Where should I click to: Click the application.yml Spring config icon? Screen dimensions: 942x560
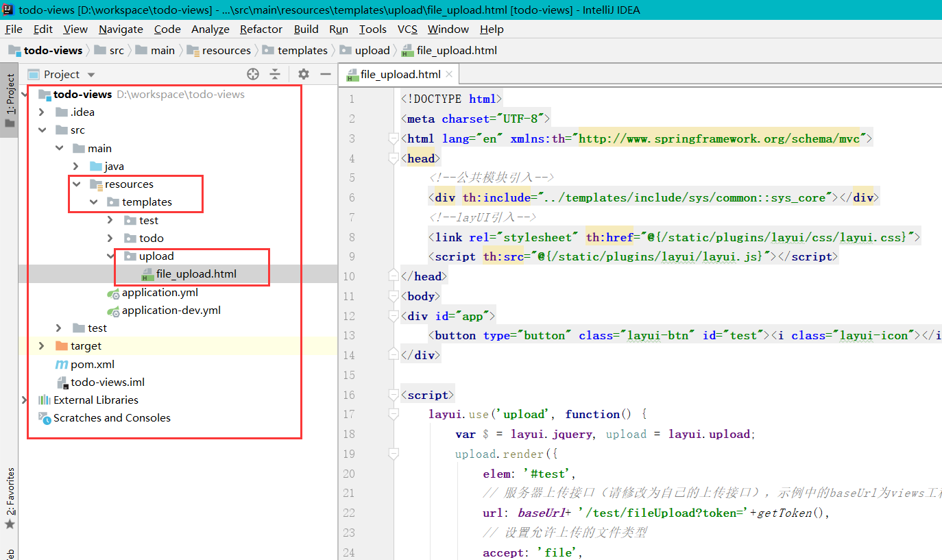(113, 293)
